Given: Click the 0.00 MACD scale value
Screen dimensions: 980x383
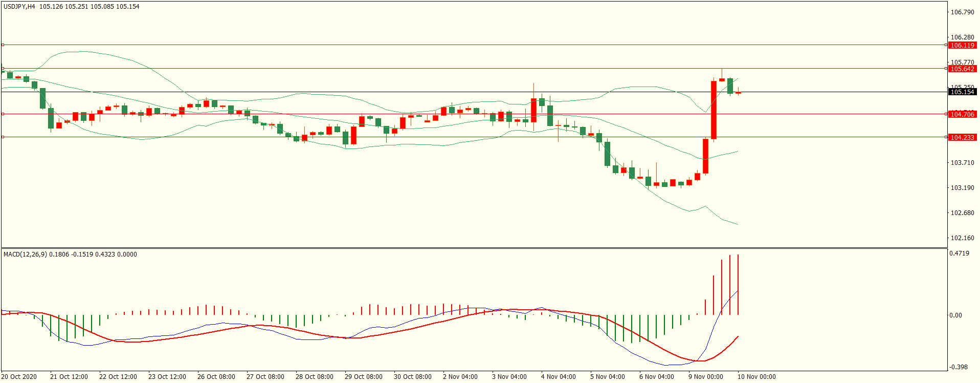Looking at the screenshot, I should coord(955,315).
